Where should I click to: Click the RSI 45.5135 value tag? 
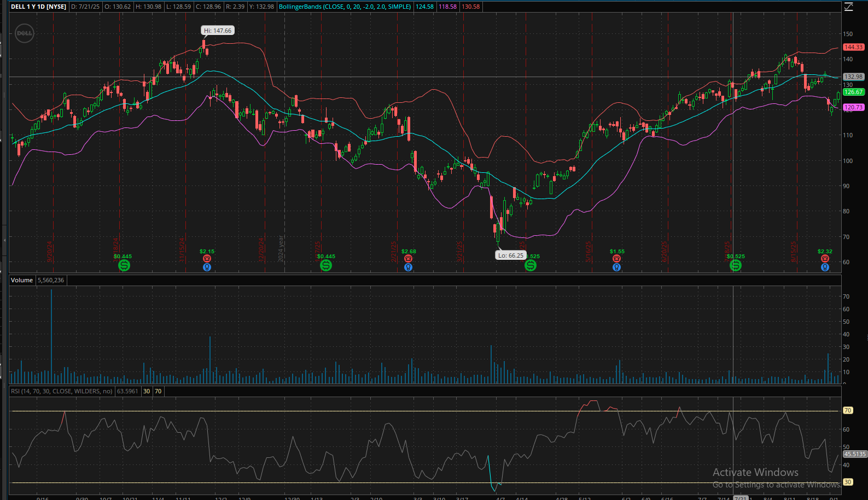855,454
